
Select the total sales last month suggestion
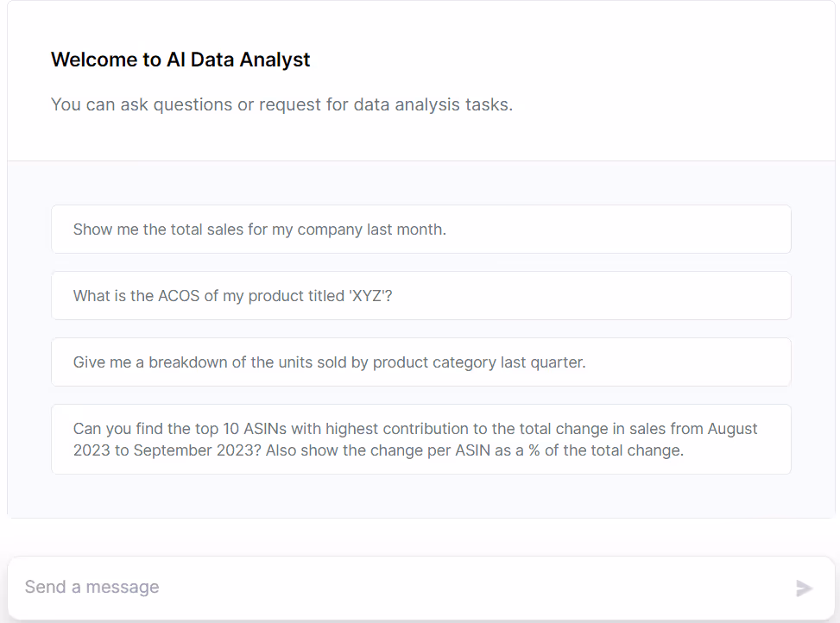click(420, 230)
